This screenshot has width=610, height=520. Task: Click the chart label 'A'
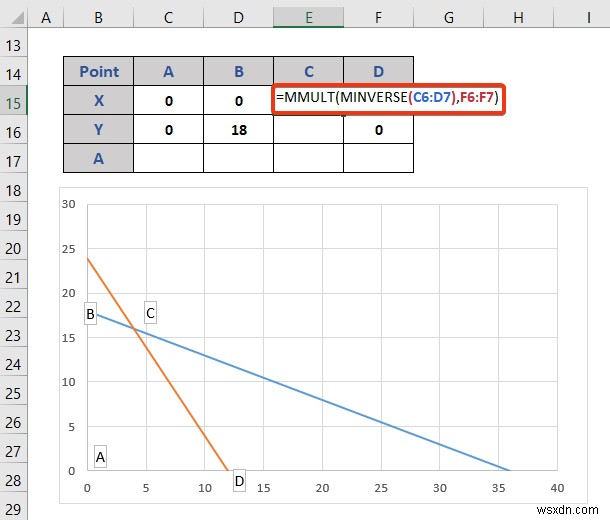coord(100,457)
